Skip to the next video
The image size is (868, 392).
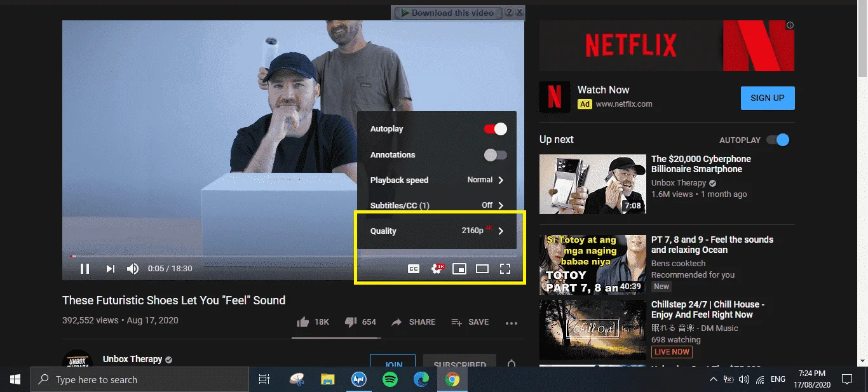111,269
